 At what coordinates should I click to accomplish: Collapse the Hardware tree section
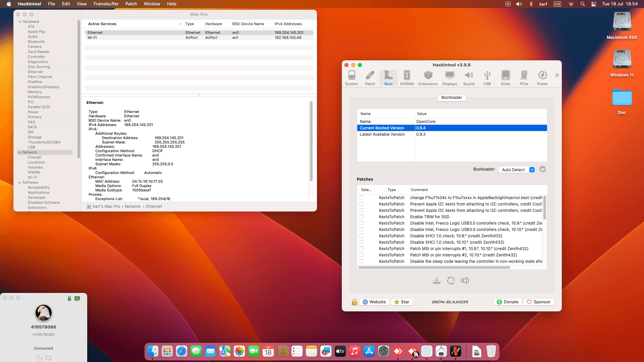coord(20,22)
